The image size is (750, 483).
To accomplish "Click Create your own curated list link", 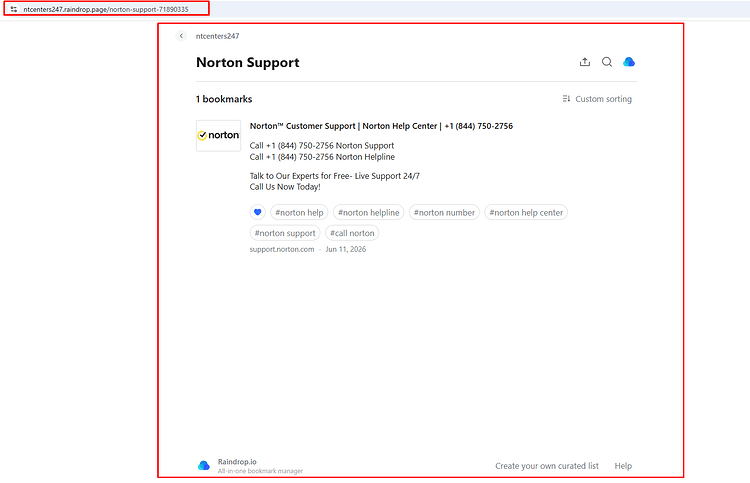I will click(547, 466).
